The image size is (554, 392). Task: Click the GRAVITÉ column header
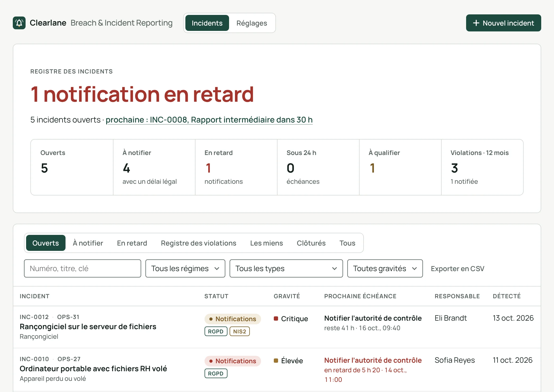pyautogui.click(x=287, y=296)
